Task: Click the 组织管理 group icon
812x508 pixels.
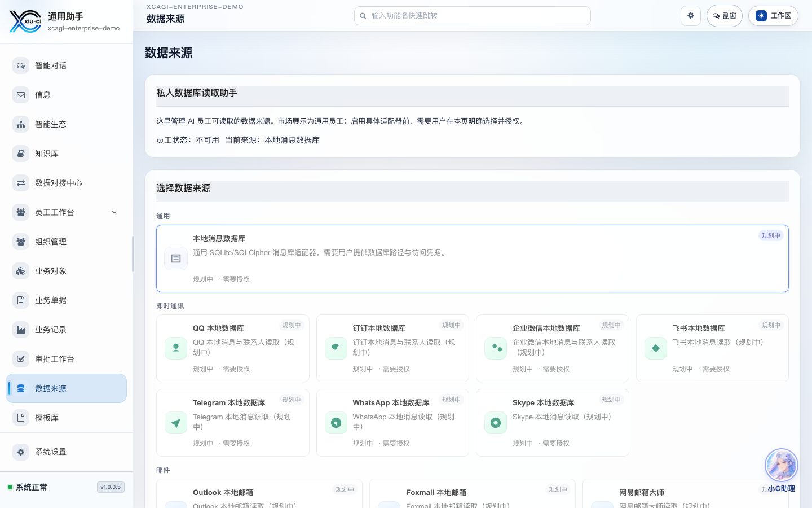Action: [21, 242]
